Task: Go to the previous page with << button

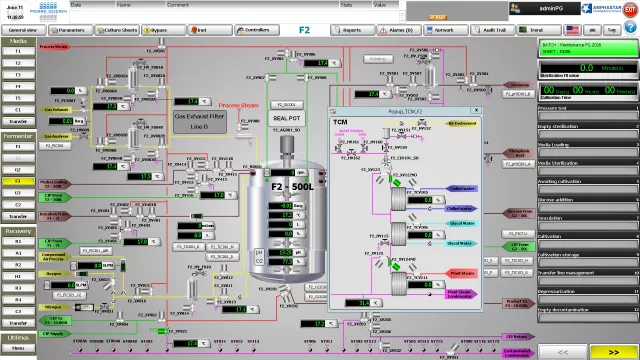Action: point(563,352)
